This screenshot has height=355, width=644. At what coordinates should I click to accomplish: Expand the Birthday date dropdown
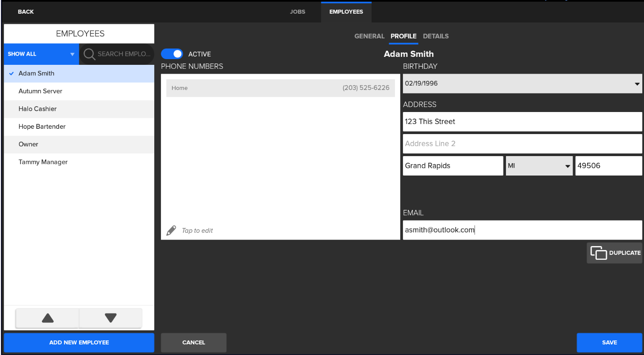pyautogui.click(x=637, y=84)
